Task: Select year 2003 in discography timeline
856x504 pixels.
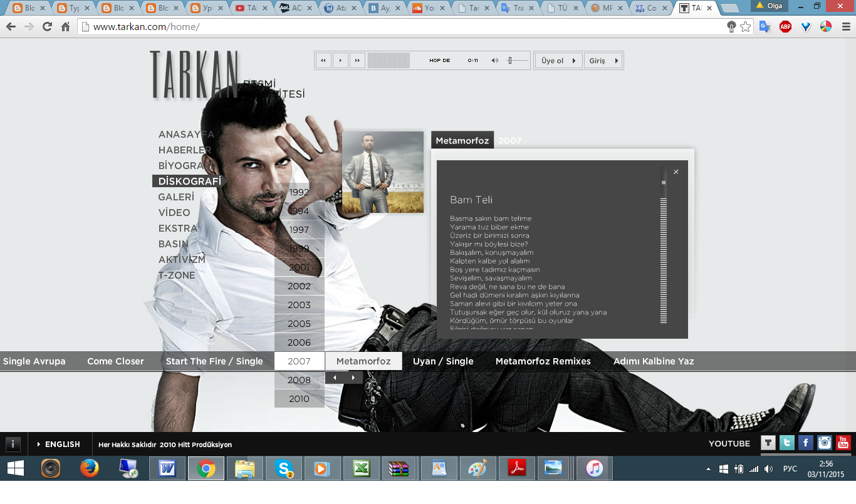Action: click(x=300, y=305)
